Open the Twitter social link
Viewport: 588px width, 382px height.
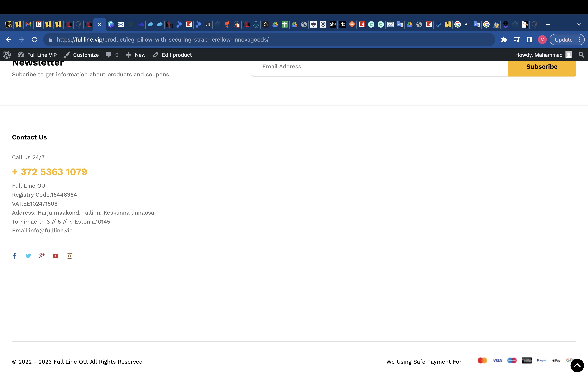[x=28, y=256]
